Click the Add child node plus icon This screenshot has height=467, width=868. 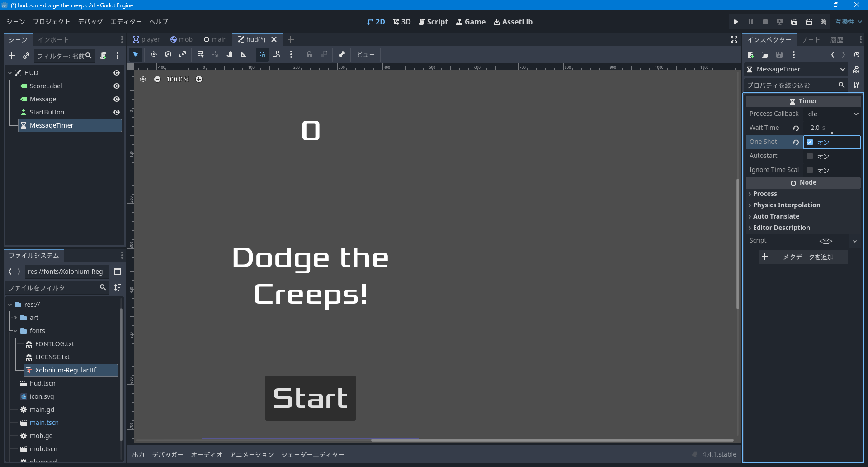pyautogui.click(x=12, y=56)
